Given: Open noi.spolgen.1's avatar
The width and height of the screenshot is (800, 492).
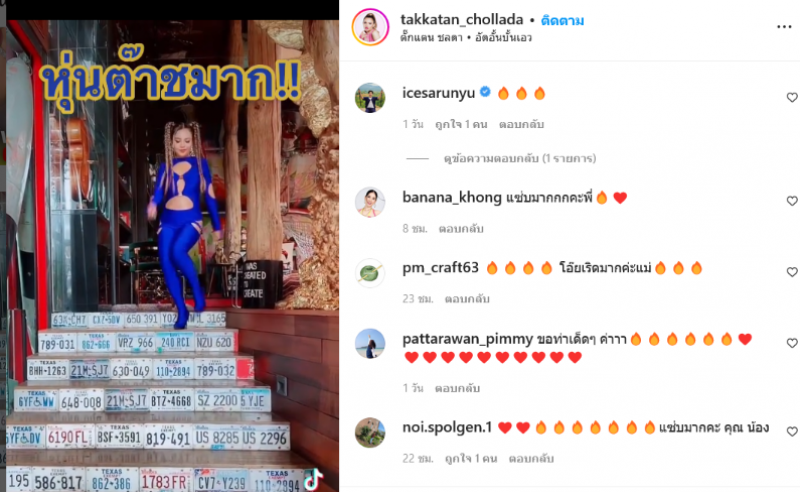Looking at the screenshot, I should point(370,432).
